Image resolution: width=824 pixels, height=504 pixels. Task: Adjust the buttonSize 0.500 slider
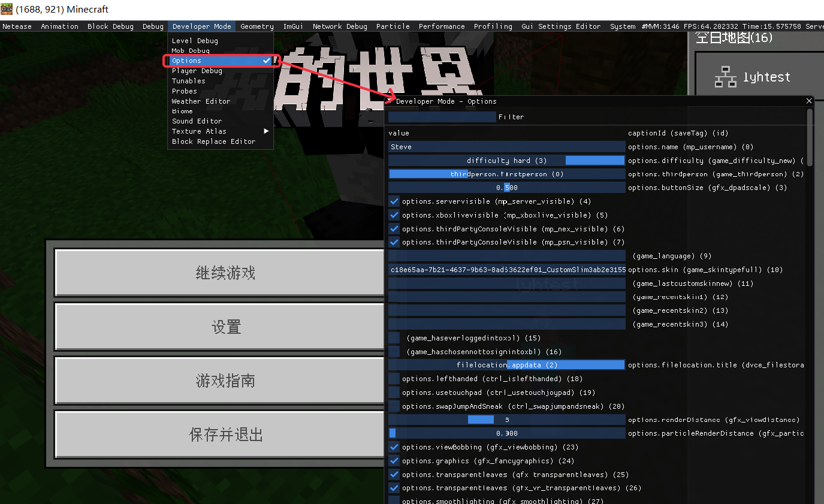point(506,188)
